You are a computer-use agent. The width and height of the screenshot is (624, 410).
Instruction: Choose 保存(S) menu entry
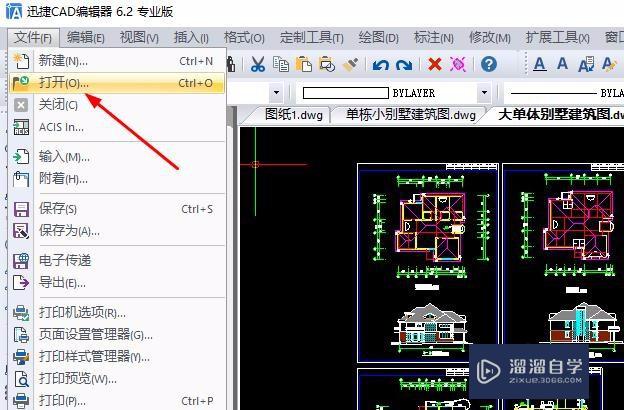(x=117, y=209)
